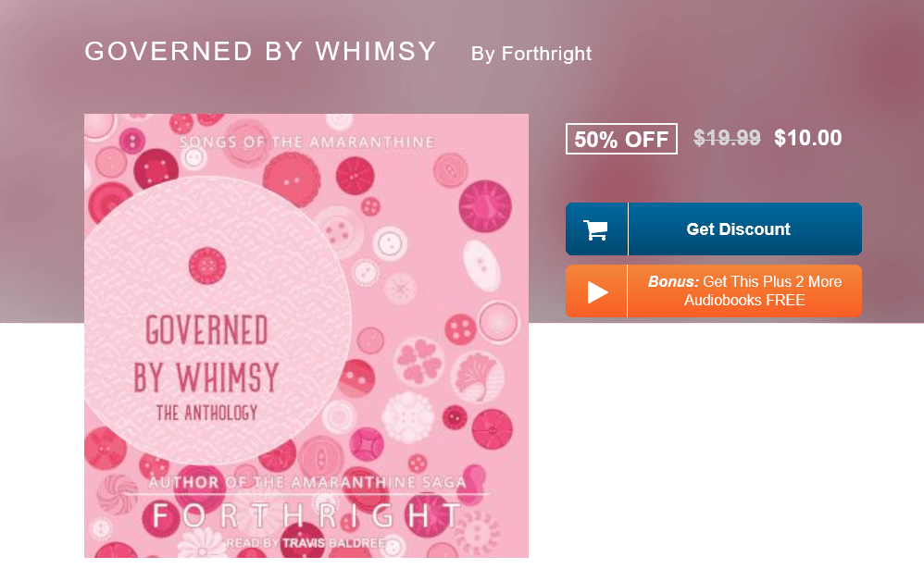924x569 pixels.
Task: Click the large swirled magenta button on the cover
Action: (485, 205)
